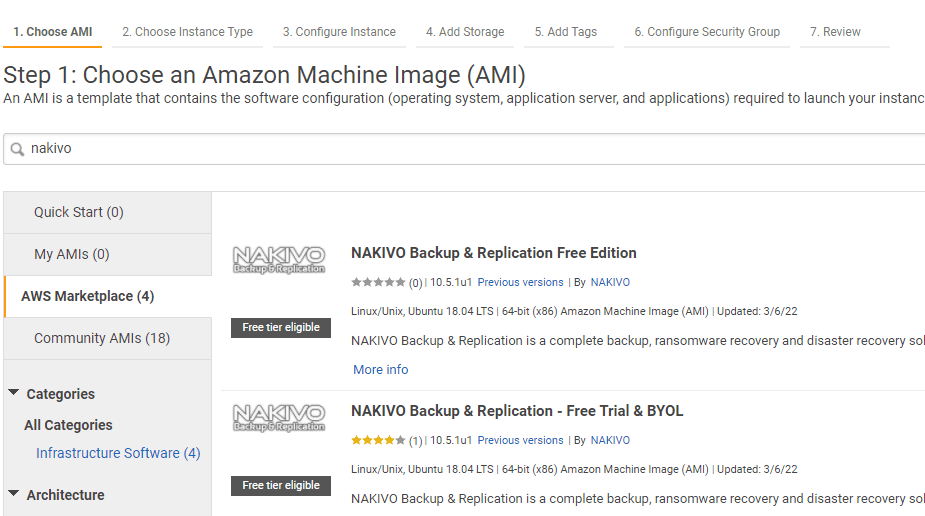
Task: Select Quick Start (0) tab
Action: [x=107, y=212]
